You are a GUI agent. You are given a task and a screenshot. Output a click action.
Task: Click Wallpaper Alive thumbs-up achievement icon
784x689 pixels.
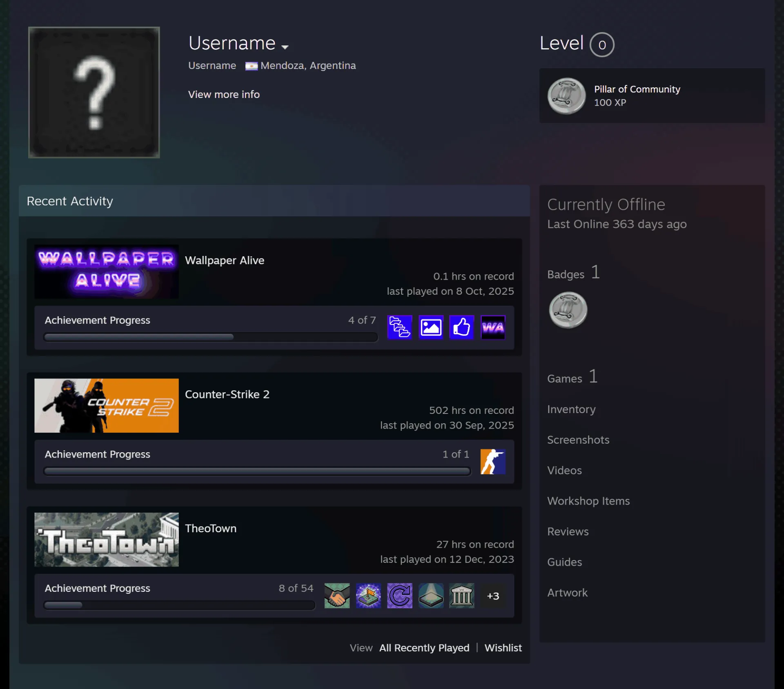pos(462,327)
